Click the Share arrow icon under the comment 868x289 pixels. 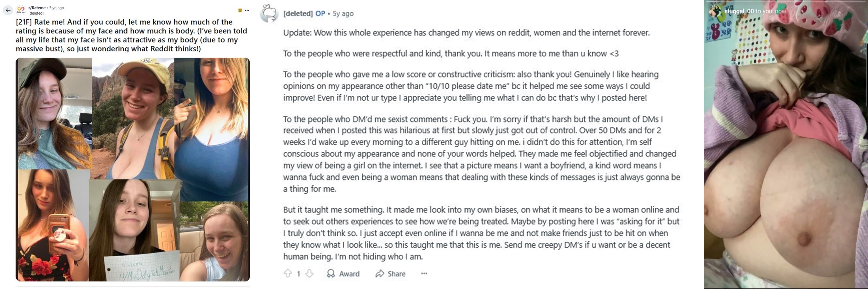(380, 274)
